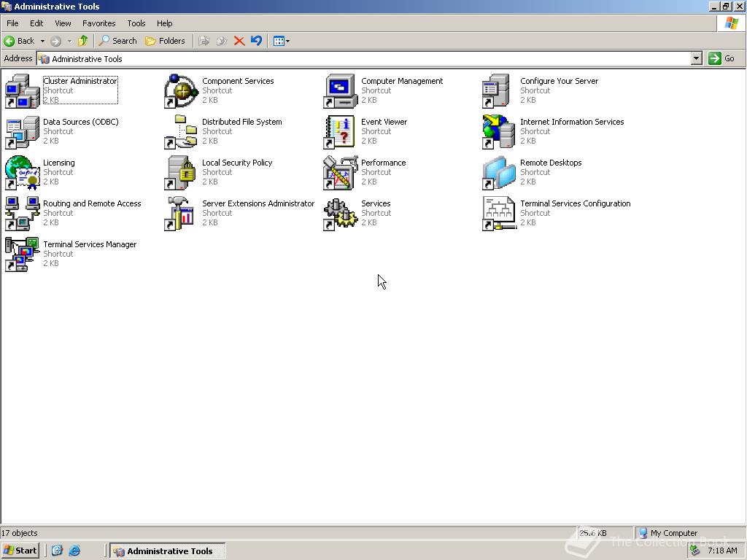Open the View menu
The image size is (747, 560).
tap(63, 23)
